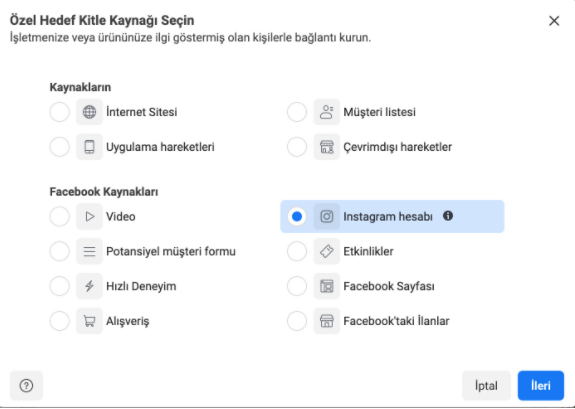Open help with the question mark icon

[x=26, y=386]
